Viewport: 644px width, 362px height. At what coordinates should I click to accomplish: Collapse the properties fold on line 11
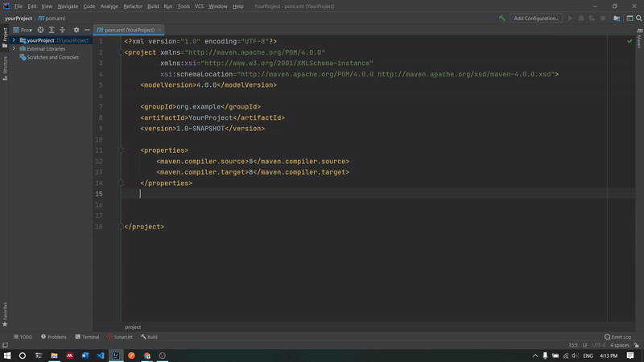point(121,150)
